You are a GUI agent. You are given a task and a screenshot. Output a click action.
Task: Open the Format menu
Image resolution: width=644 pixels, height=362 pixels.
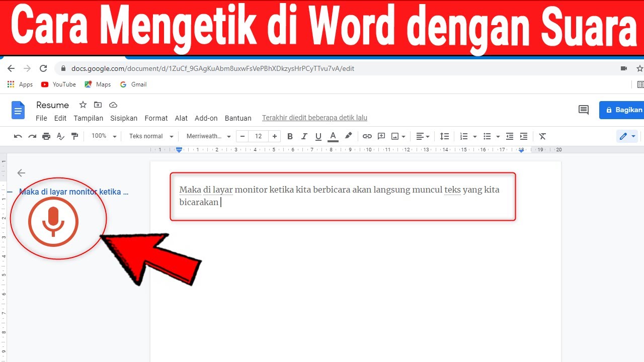coord(156,118)
